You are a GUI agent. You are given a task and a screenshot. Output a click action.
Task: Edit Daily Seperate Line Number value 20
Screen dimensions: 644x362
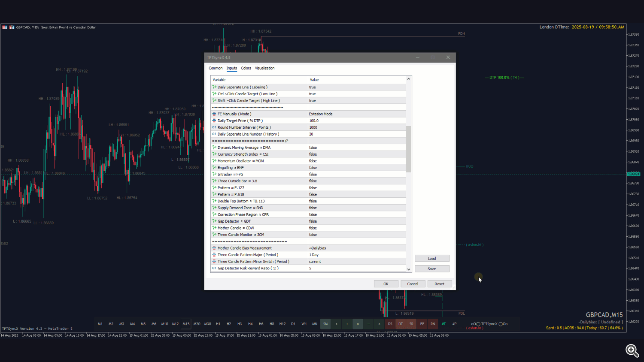[357, 134]
